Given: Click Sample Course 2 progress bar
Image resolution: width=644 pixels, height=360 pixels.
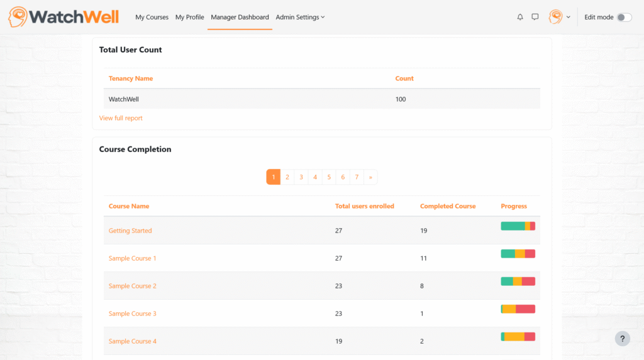Looking at the screenshot, I should pyautogui.click(x=518, y=281).
